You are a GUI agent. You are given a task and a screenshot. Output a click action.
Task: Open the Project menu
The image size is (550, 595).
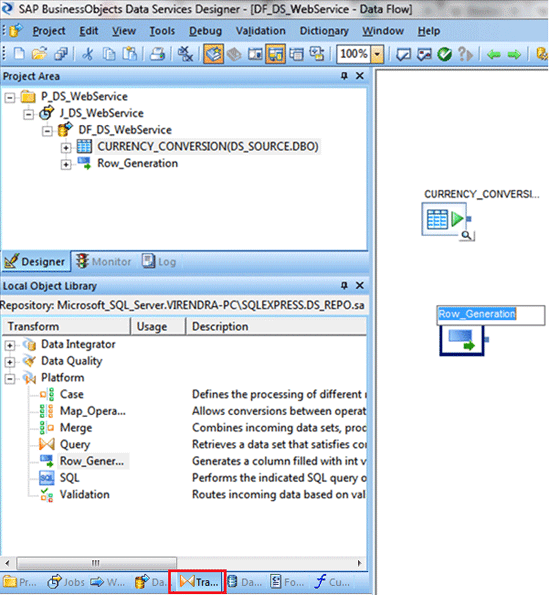pyautogui.click(x=49, y=31)
